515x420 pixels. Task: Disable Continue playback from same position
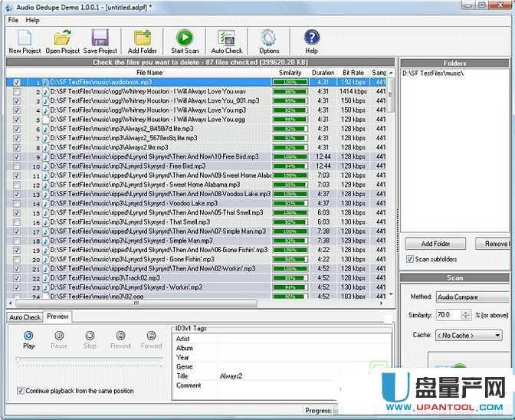click(x=20, y=391)
